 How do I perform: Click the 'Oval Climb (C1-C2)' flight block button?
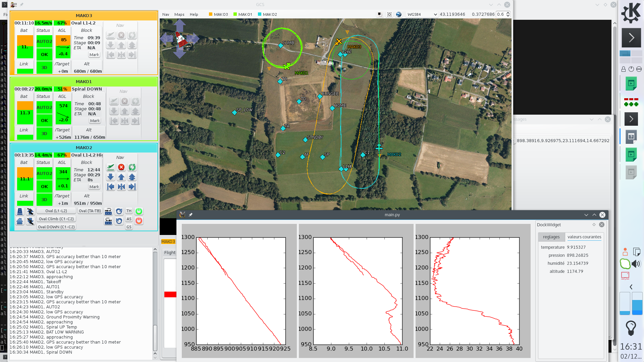56,219
